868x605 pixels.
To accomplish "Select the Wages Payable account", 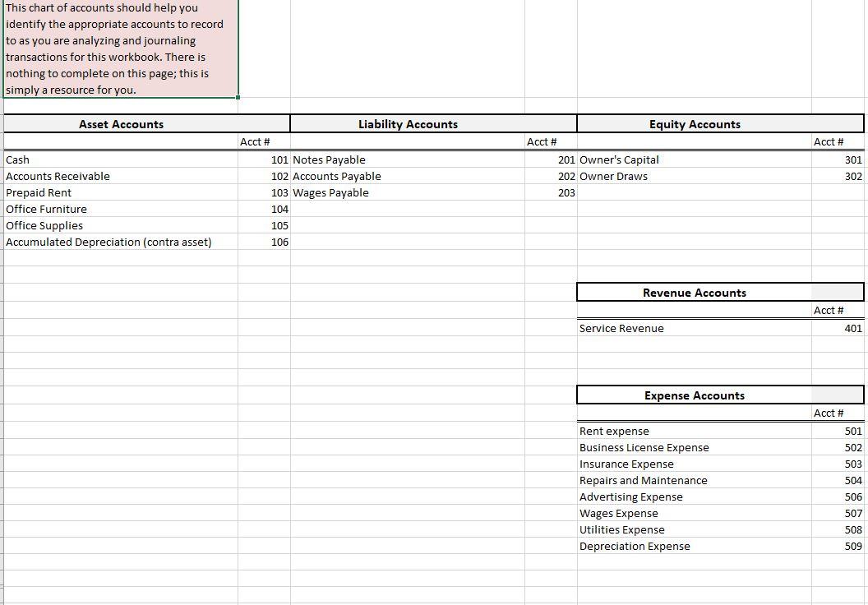I will [329, 192].
